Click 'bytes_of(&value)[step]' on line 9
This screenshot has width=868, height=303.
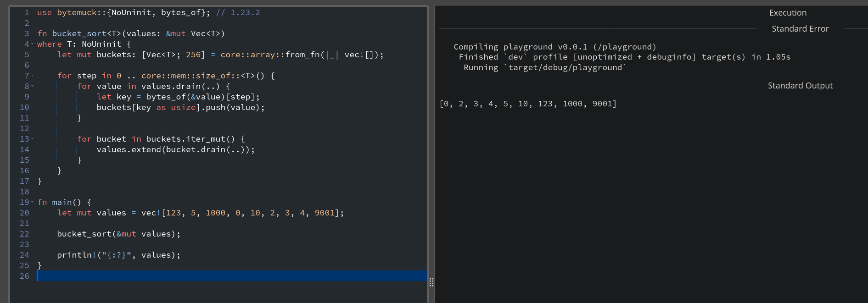(201, 97)
